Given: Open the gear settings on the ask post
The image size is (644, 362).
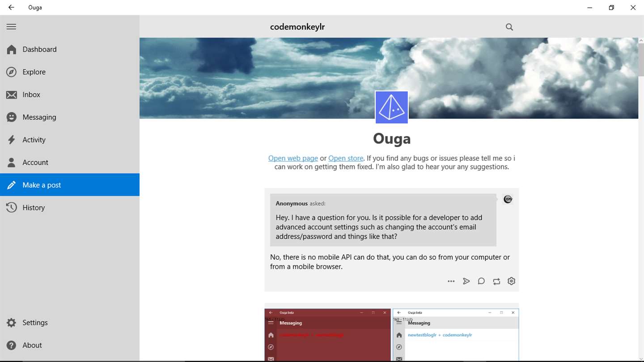Looking at the screenshot, I should click(x=511, y=281).
